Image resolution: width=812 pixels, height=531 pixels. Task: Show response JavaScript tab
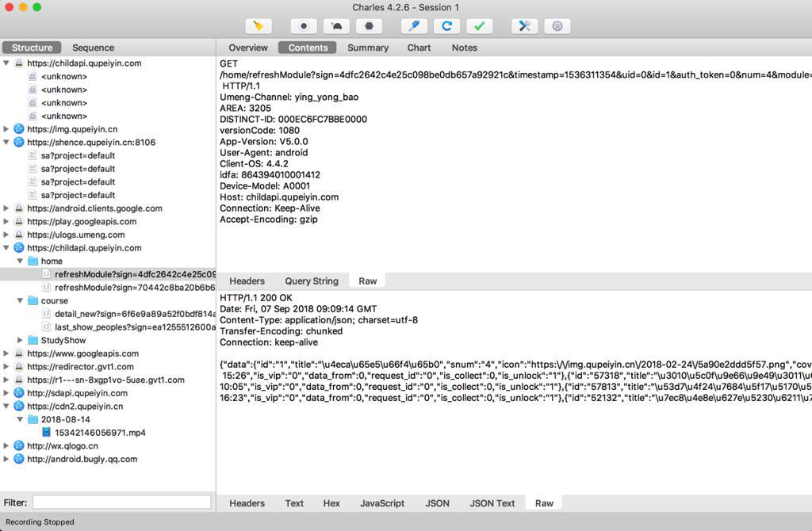point(382,503)
